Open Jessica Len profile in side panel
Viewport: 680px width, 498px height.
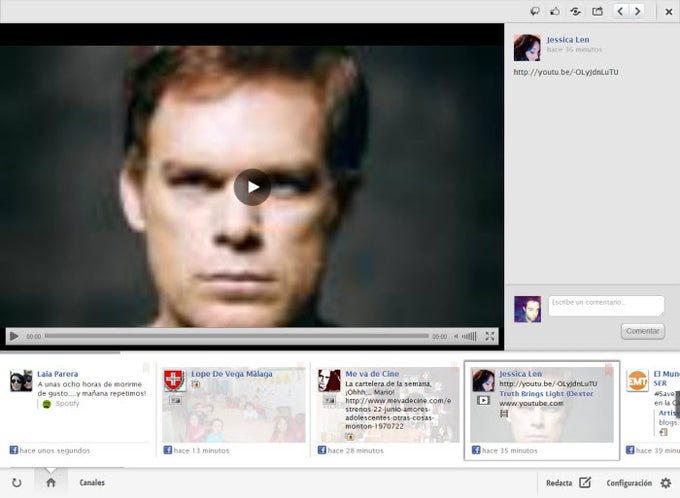coord(568,39)
